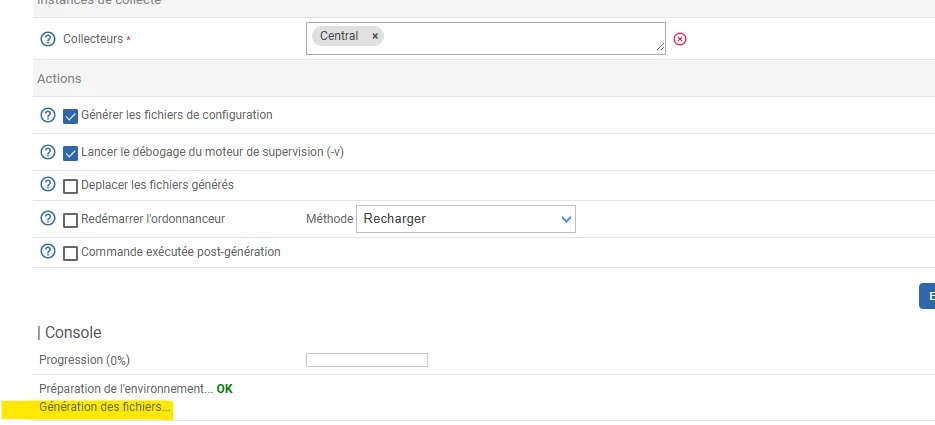Enable Commande exécutée post-génération checkbox
This screenshot has height=425, width=935.
(70, 254)
